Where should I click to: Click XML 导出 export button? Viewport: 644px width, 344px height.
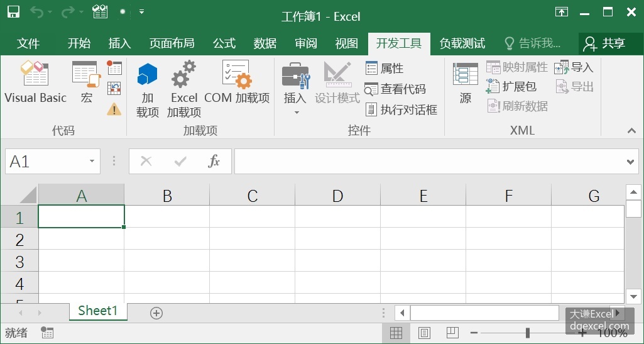pos(575,86)
